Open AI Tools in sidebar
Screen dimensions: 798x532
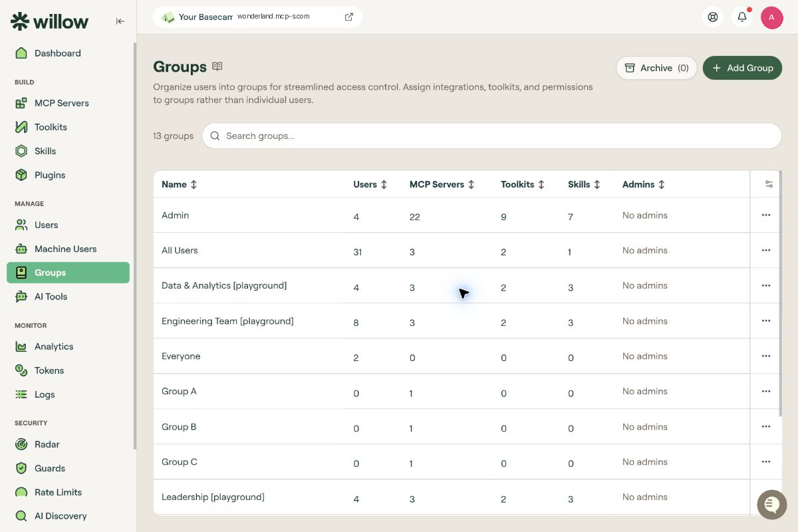pos(68,297)
